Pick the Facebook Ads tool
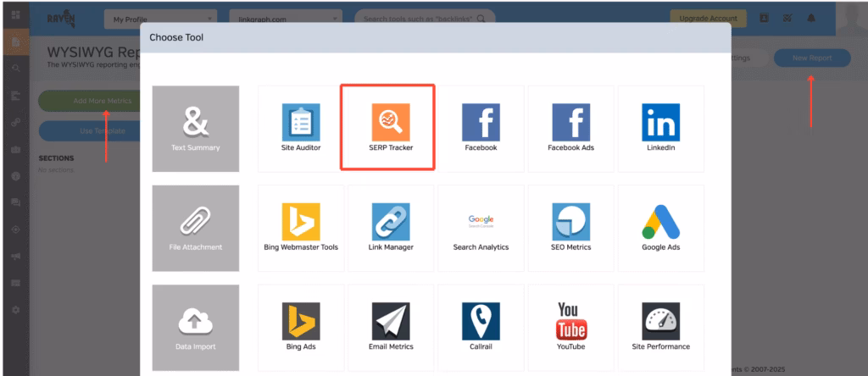The height and width of the screenshot is (376, 868). coord(570,126)
